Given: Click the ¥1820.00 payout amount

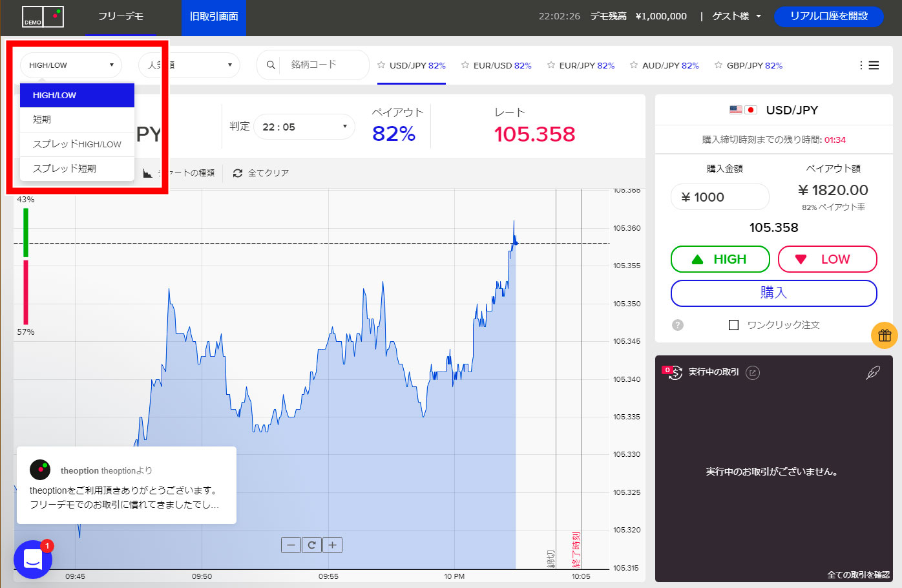Looking at the screenshot, I should point(833,190).
